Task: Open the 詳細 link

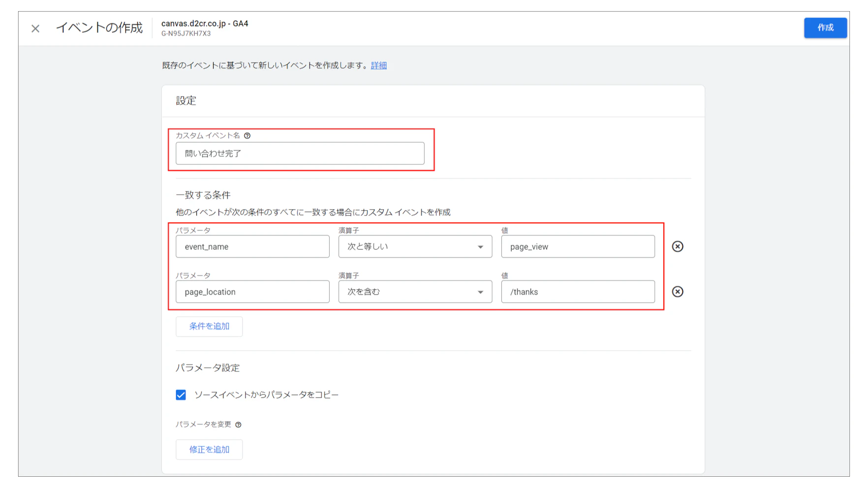Action: [379, 65]
